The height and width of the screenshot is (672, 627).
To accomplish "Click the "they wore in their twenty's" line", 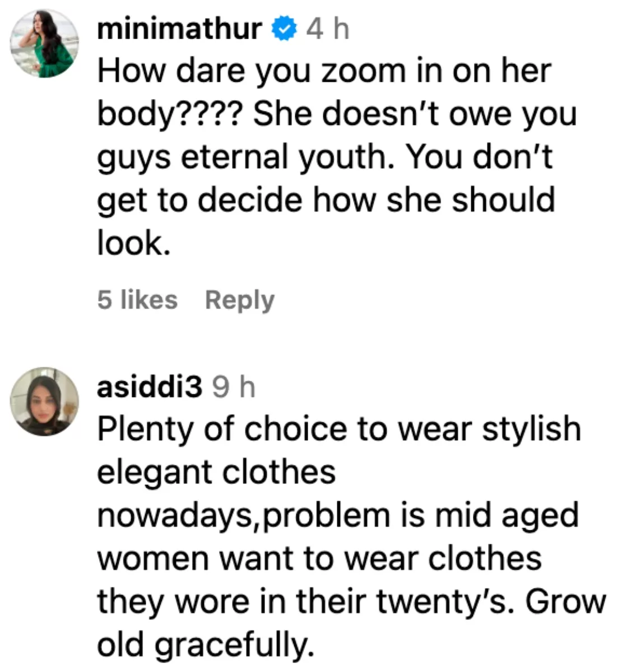I will coord(351,601).
